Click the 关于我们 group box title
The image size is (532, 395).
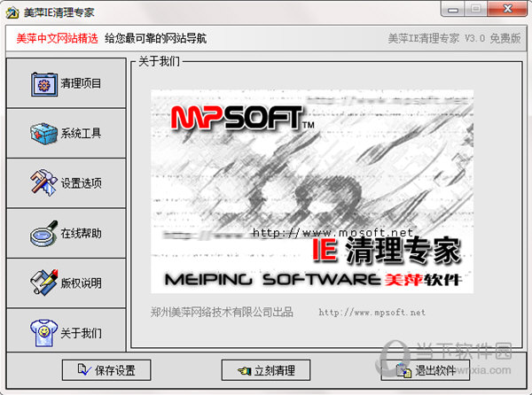coord(159,62)
